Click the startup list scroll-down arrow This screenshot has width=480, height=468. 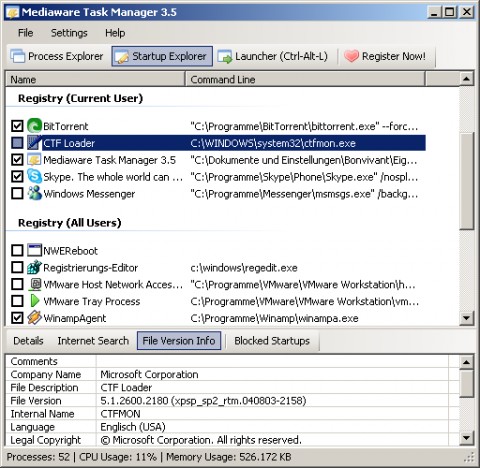(466, 318)
